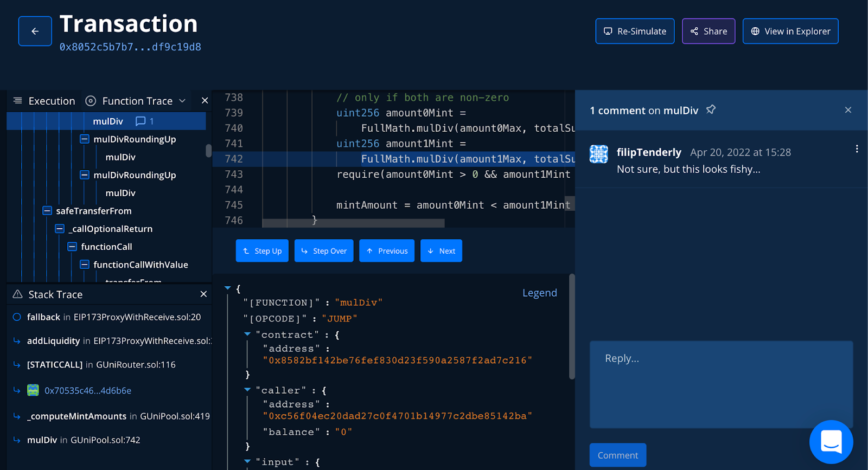Click the comment icon on mulDiv row

pyautogui.click(x=141, y=121)
